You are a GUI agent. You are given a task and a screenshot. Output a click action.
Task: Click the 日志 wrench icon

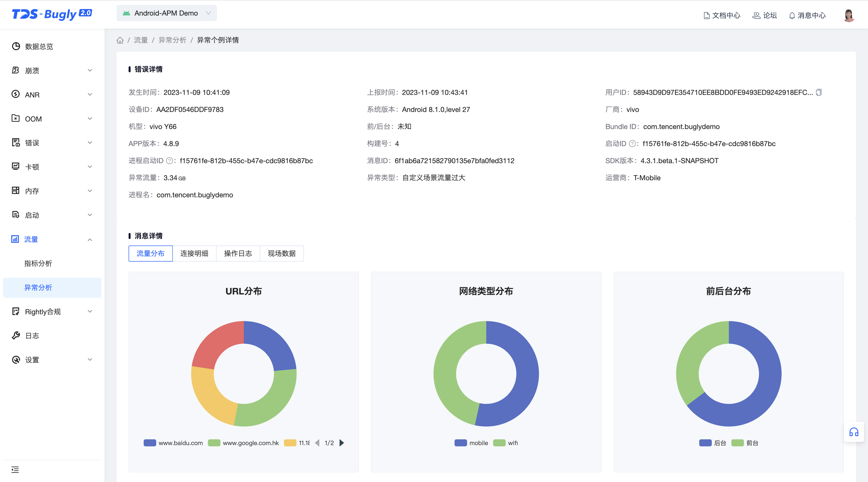[x=16, y=335]
